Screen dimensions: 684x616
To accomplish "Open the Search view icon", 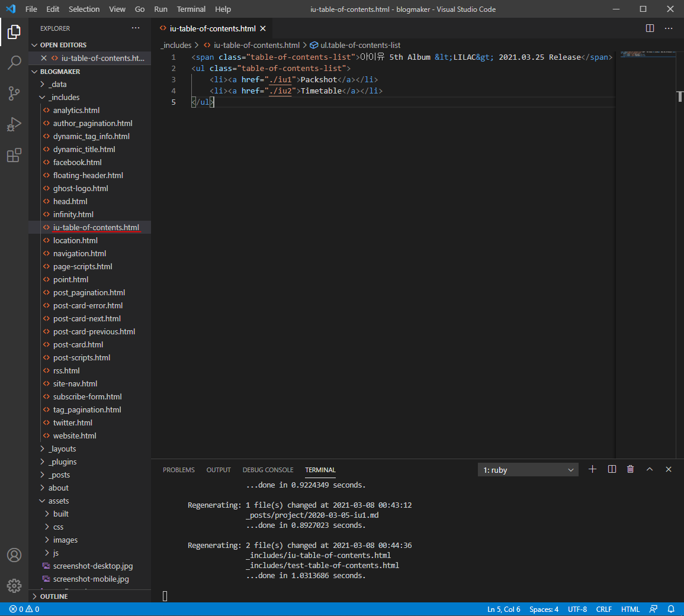I will coord(14,62).
